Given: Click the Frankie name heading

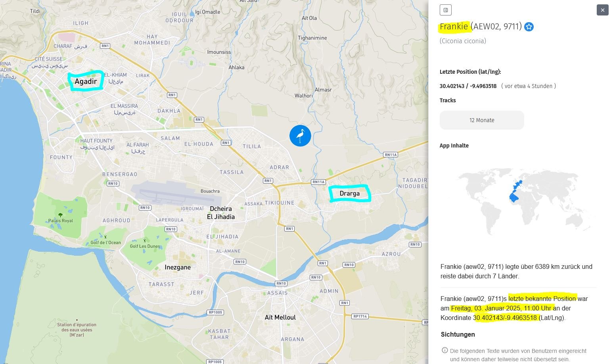Looking at the screenshot, I should (454, 27).
